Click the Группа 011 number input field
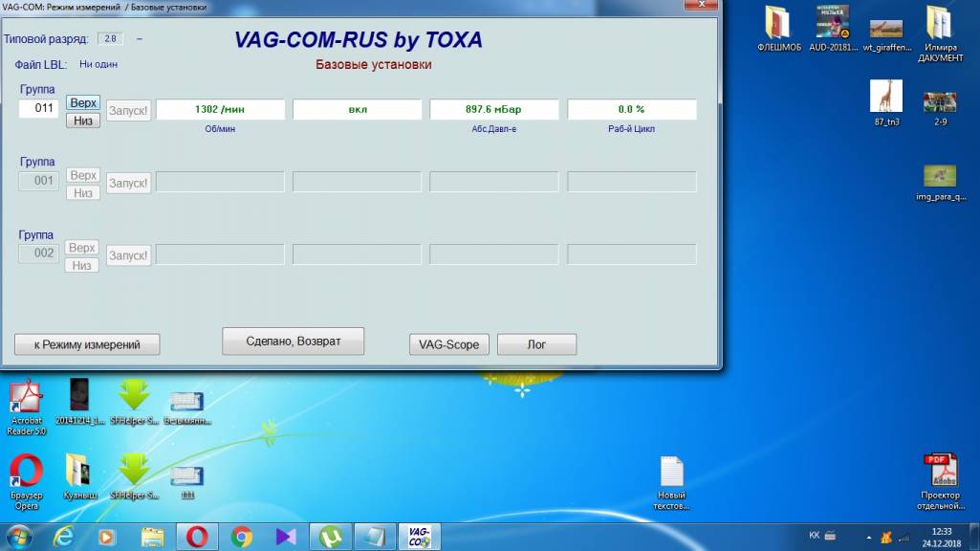 pyautogui.click(x=39, y=109)
